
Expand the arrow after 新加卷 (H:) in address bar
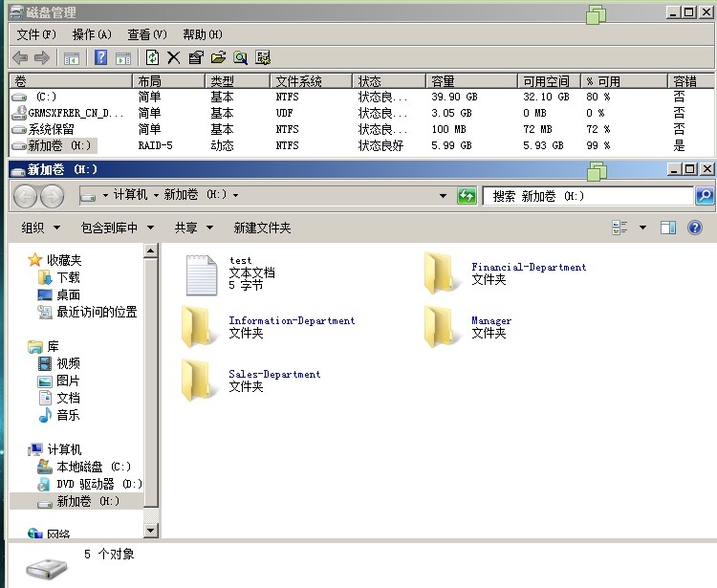click(x=235, y=195)
